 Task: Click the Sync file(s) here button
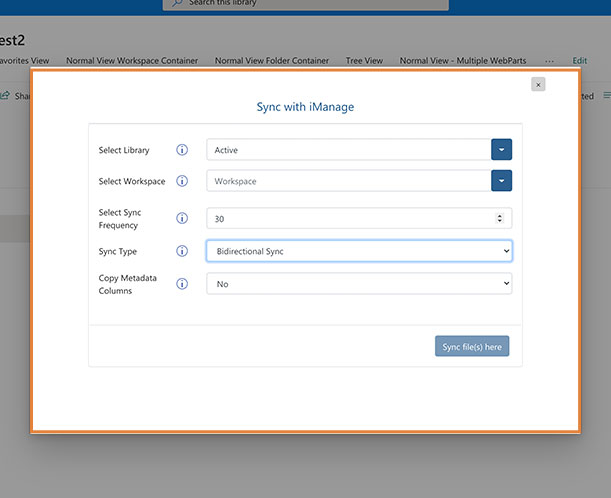(x=472, y=346)
